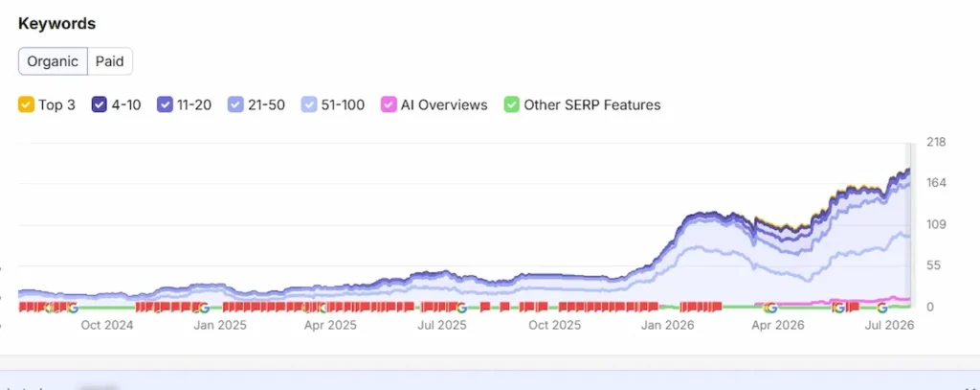Open the Google update marker nearest Jul 2026

point(881,308)
